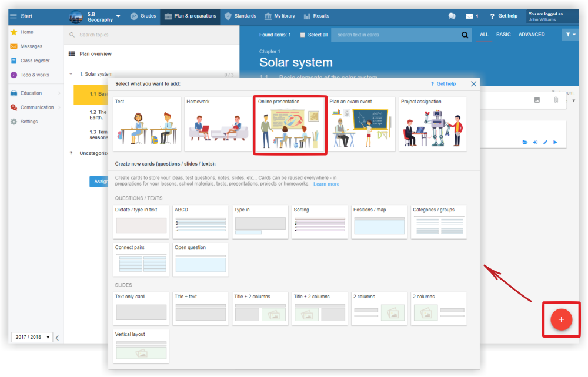This screenshot has width=588, height=377.
Task: Click the blue play arrow icon
Action: (x=556, y=142)
